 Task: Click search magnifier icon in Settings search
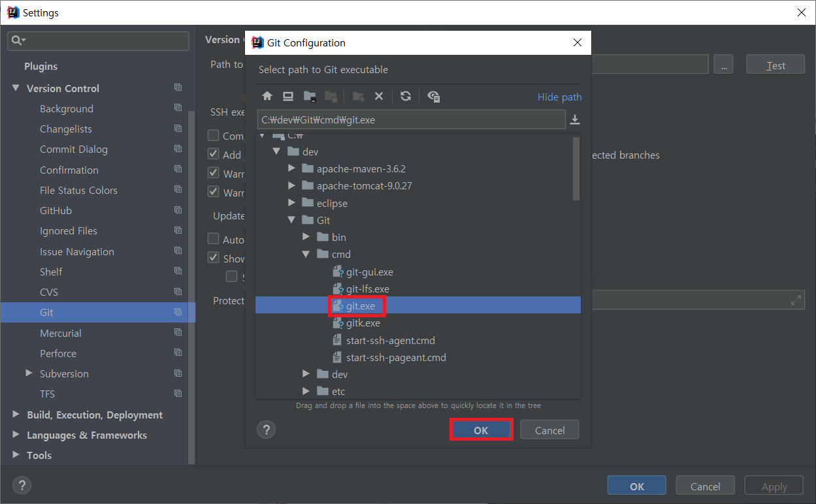pos(17,40)
